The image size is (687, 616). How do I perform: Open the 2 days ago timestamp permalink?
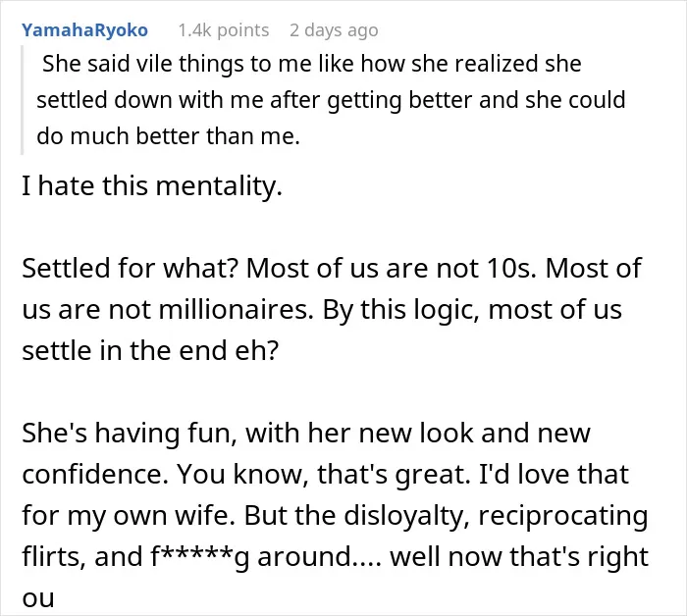coord(334,30)
